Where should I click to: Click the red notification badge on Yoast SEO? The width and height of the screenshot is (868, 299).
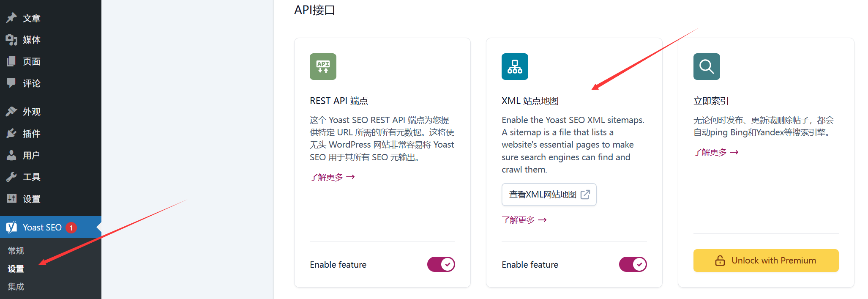pos(71,228)
